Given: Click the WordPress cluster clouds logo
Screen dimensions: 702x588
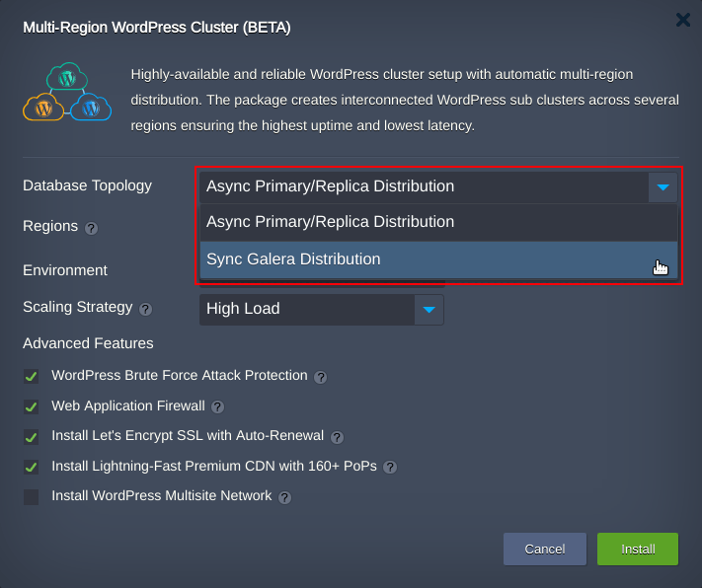Looking at the screenshot, I should point(67,92).
